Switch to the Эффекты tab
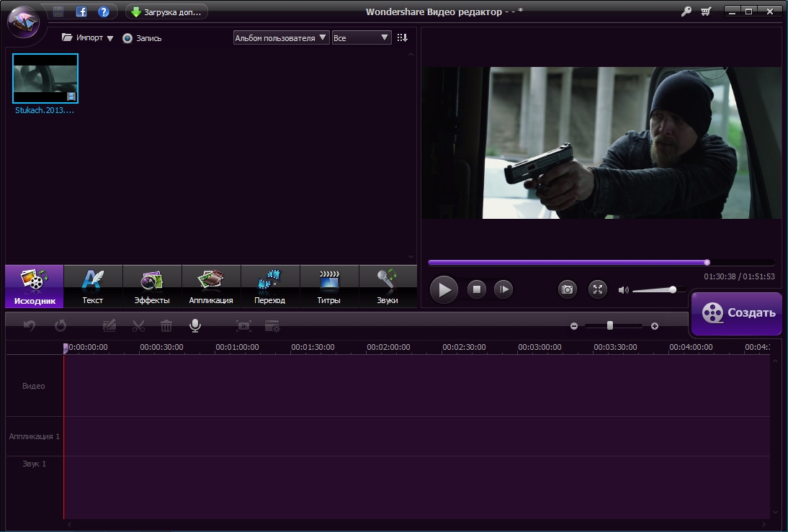The height and width of the screenshot is (532, 788). 152,287
